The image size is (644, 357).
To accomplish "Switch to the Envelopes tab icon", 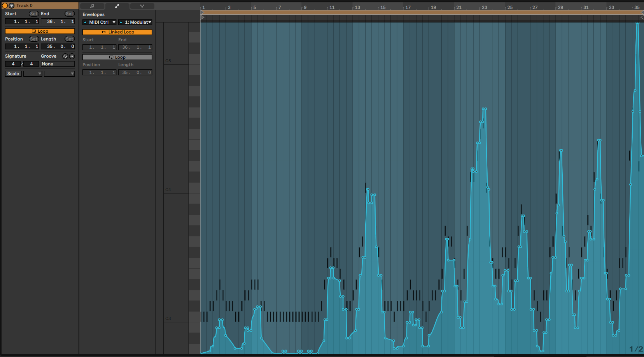I will click(117, 6).
